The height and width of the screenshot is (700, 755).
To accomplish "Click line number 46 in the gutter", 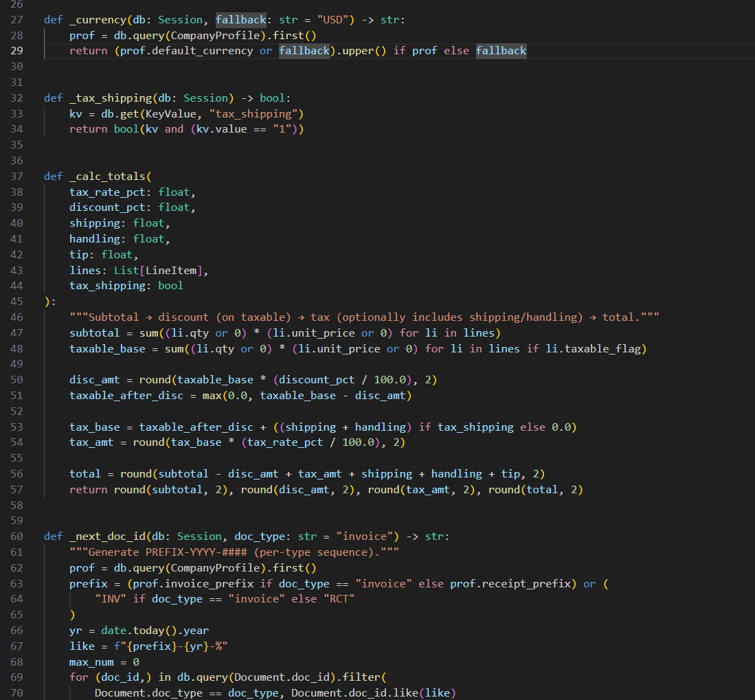I will coord(16,317).
